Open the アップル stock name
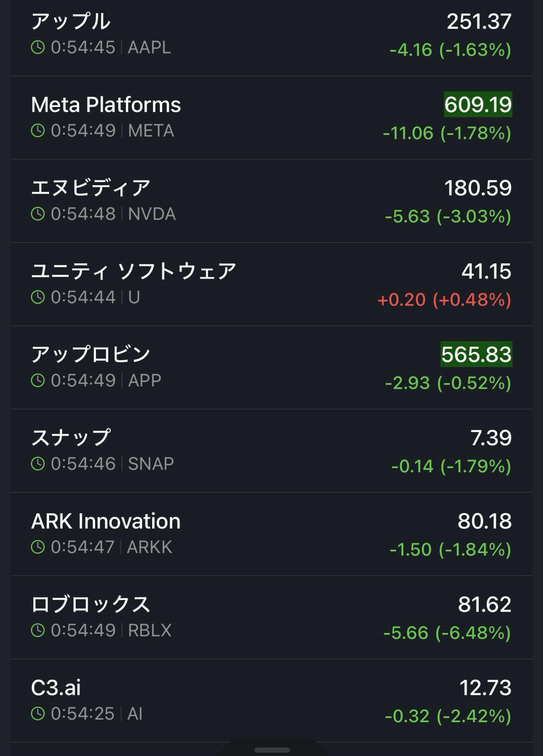The width and height of the screenshot is (543, 756). pyautogui.click(x=71, y=21)
